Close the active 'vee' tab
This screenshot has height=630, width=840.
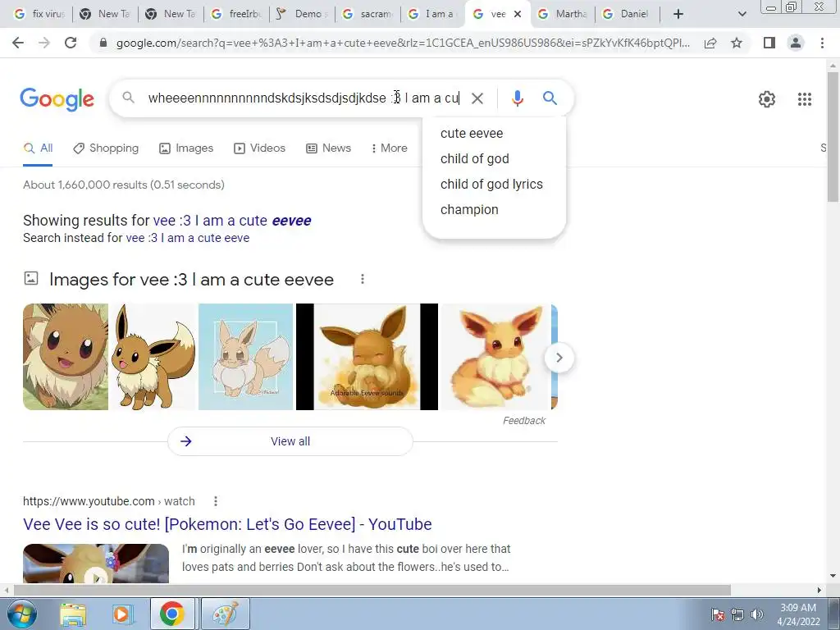[518, 15]
